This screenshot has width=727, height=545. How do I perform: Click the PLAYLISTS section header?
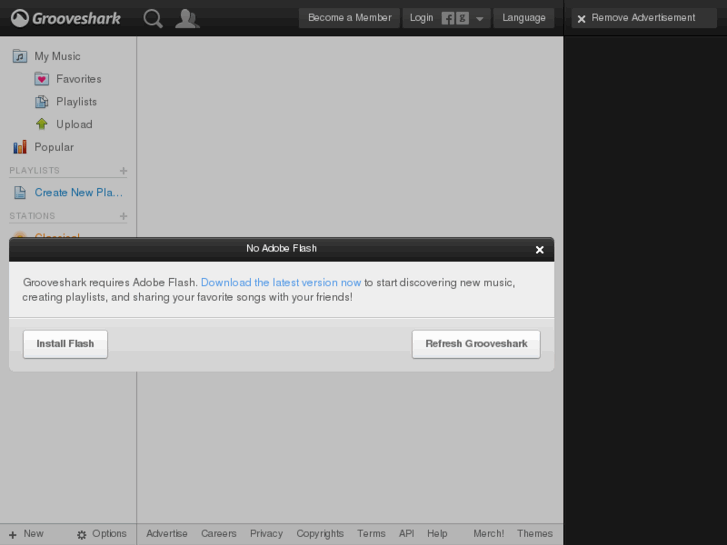(x=34, y=171)
